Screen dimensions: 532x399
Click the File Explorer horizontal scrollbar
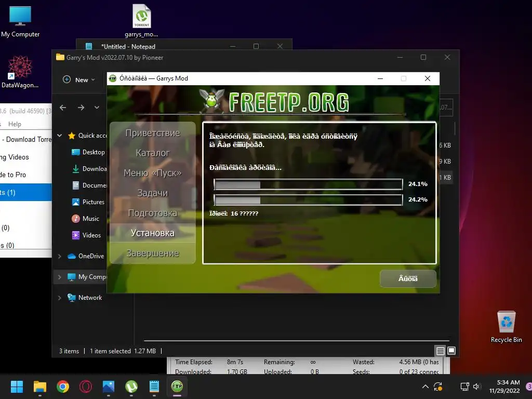coord(296,340)
